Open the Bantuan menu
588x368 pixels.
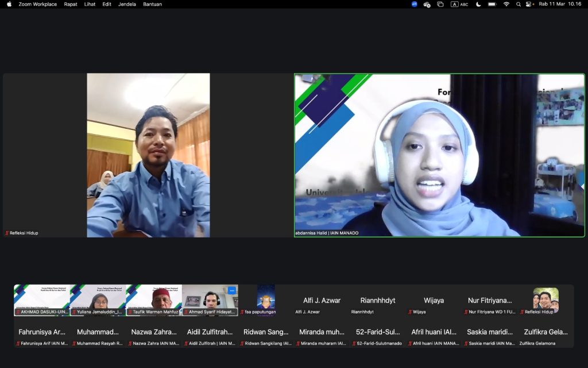point(152,4)
